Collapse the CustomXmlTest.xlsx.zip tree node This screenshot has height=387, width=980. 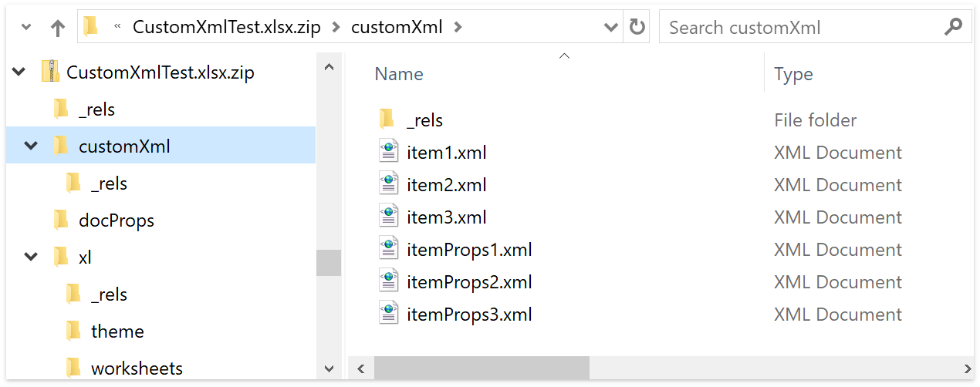point(19,72)
